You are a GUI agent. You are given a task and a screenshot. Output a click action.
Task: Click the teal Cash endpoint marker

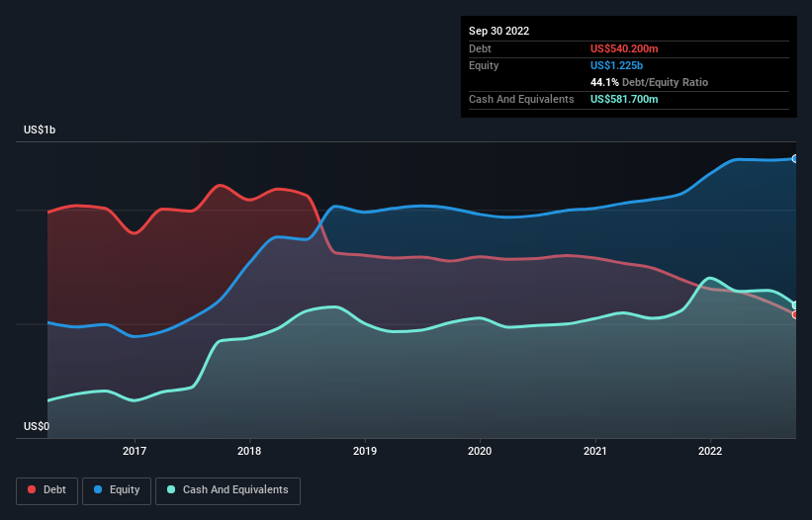[x=795, y=305]
